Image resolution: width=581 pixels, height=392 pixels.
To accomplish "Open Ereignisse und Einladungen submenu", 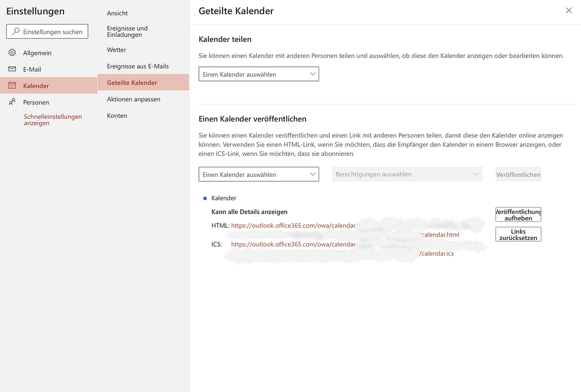I will (x=143, y=31).
